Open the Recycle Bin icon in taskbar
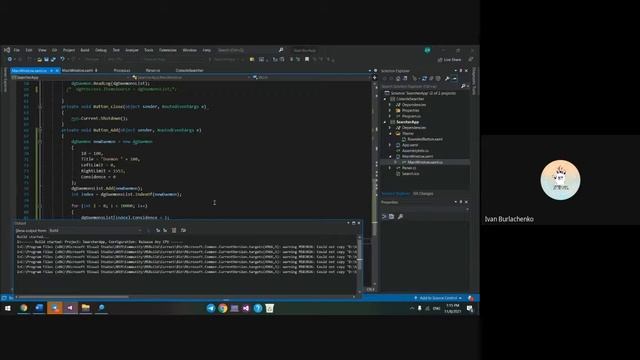Image resolution: width=640 pixels, height=360 pixels. tap(269, 308)
